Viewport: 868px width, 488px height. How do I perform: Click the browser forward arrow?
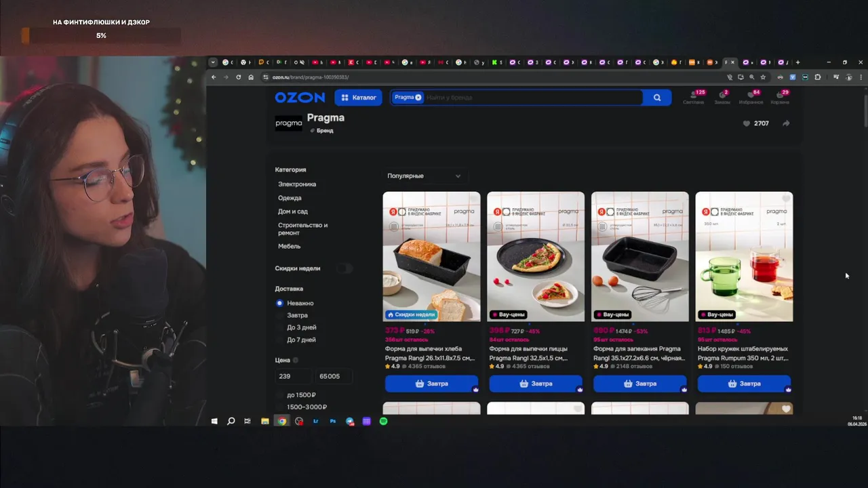[226, 77]
